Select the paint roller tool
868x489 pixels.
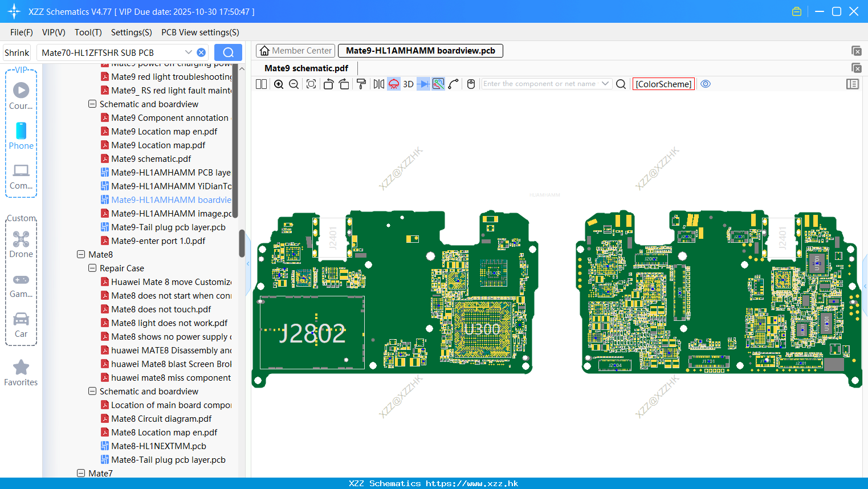tap(361, 84)
